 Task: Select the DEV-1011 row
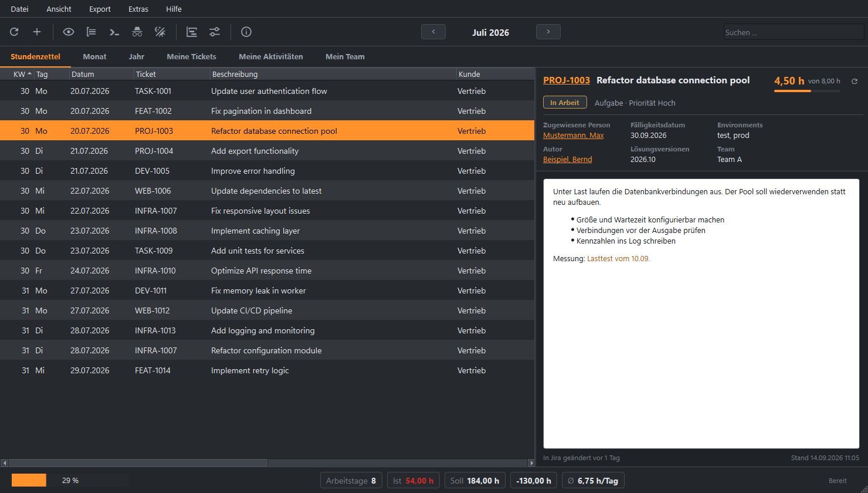267,291
